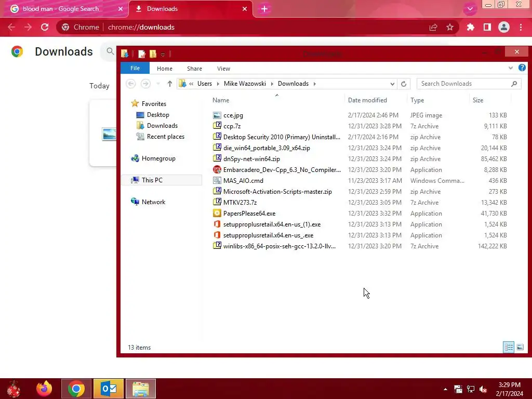532x399 pixels.
Task: Expand the address bar history dropdown
Action: [x=392, y=84]
